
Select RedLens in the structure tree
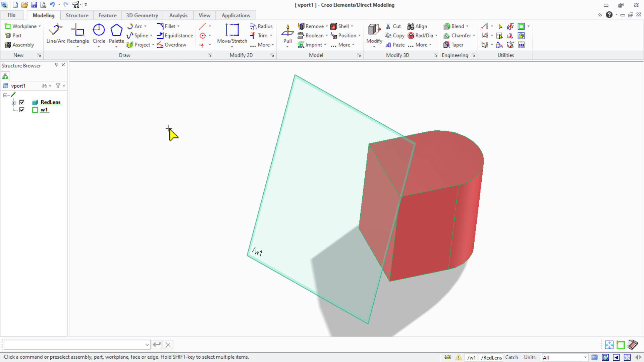[x=50, y=102]
